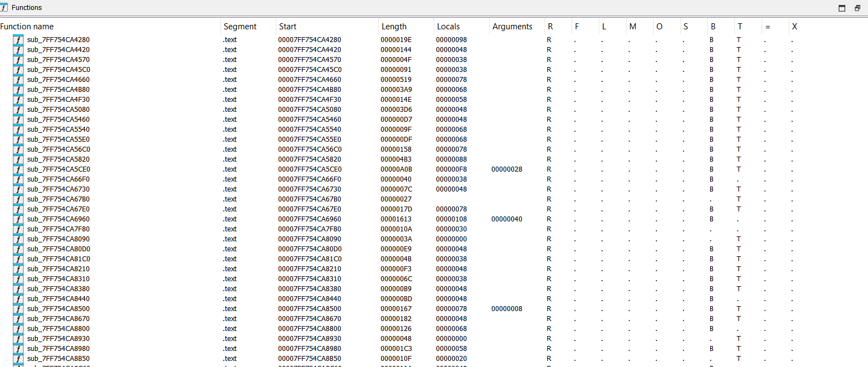The image size is (868, 367).
Task: Sort functions by Length column
Action: tap(394, 27)
